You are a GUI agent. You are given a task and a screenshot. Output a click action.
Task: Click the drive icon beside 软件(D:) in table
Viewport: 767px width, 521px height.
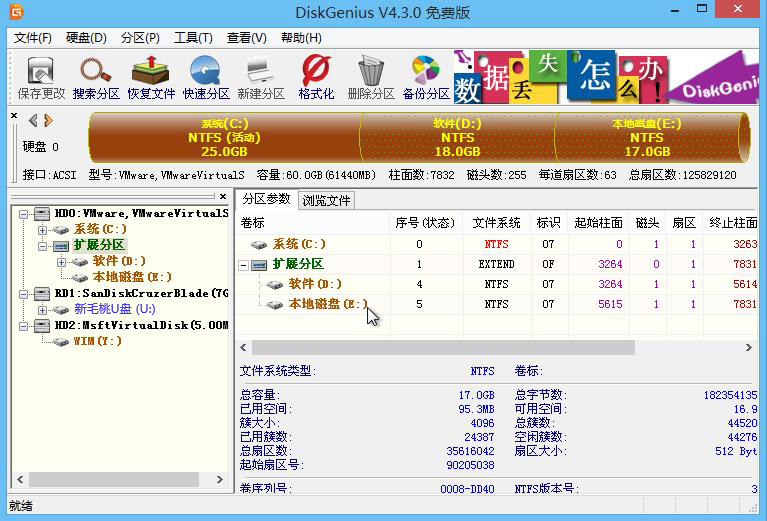tap(274, 284)
